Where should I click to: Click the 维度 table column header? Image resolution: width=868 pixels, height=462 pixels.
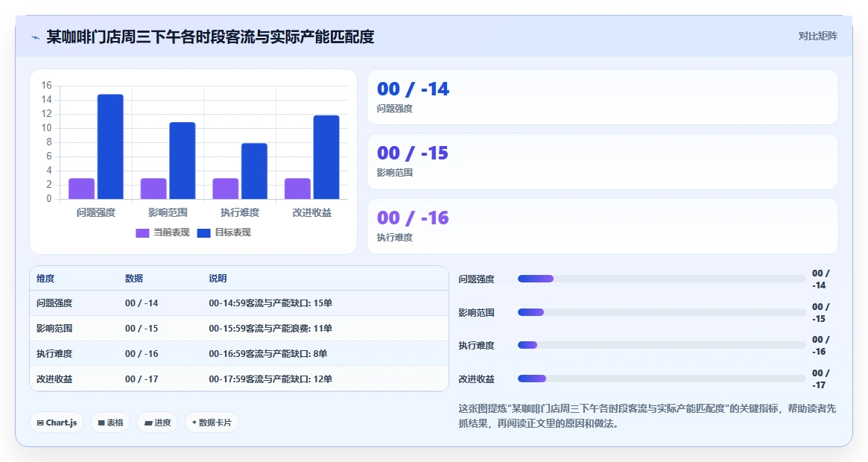pyautogui.click(x=45, y=279)
